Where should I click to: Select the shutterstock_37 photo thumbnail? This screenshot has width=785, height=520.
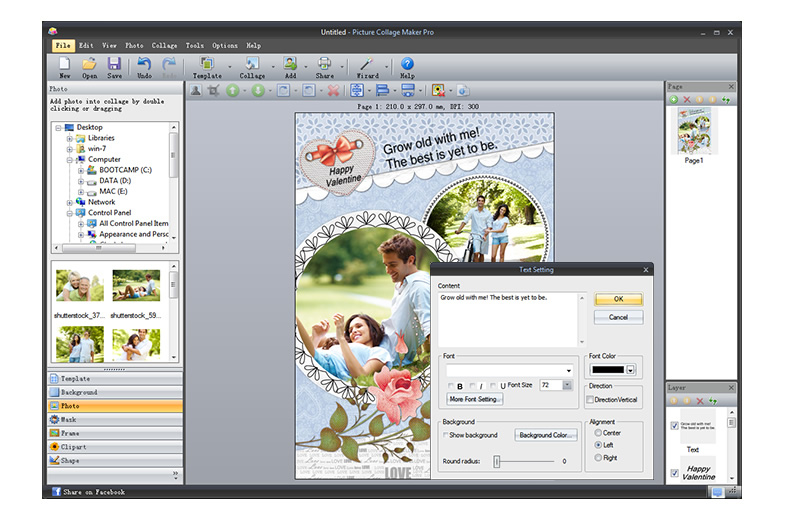coord(80,285)
